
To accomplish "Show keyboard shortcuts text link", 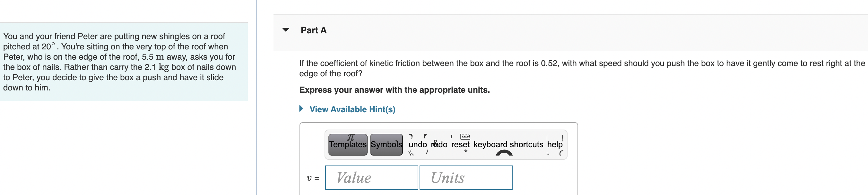I will click(x=508, y=144).
